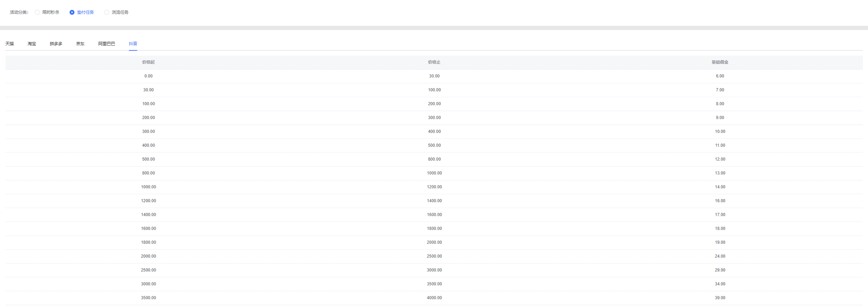Click the 800.00 price end cell
The image size is (868, 306).
click(434, 159)
